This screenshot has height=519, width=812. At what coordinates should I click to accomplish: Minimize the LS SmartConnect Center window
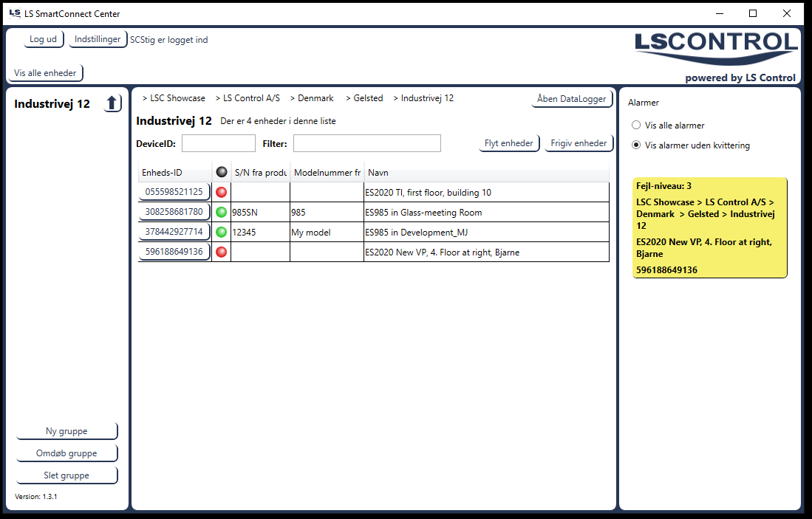[720, 13]
